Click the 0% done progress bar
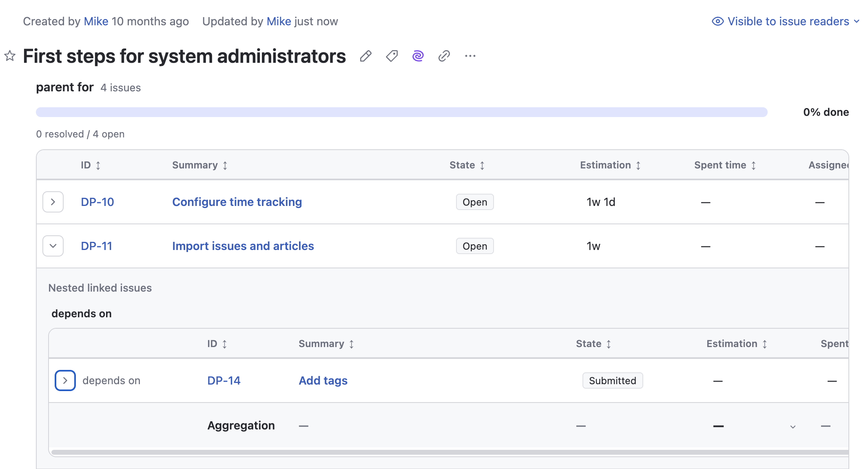This screenshot has width=868, height=469. [x=402, y=112]
